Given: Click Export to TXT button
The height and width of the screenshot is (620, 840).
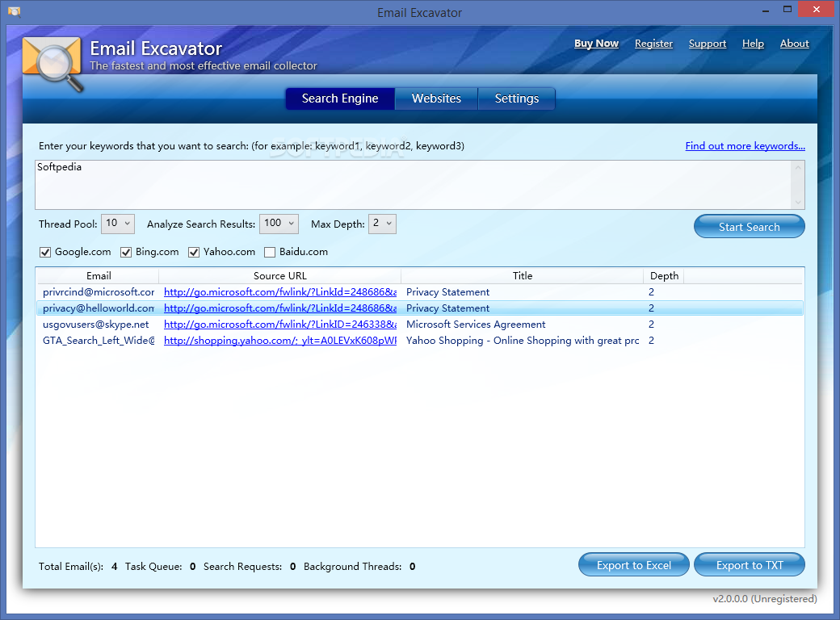Looking at the screenshot, I should coord(749,565).
